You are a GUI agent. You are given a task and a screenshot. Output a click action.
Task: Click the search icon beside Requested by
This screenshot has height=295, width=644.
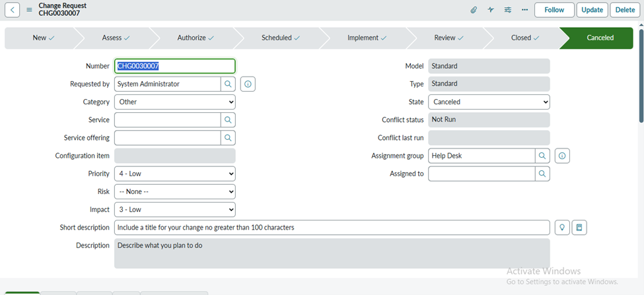coord(228,84)
